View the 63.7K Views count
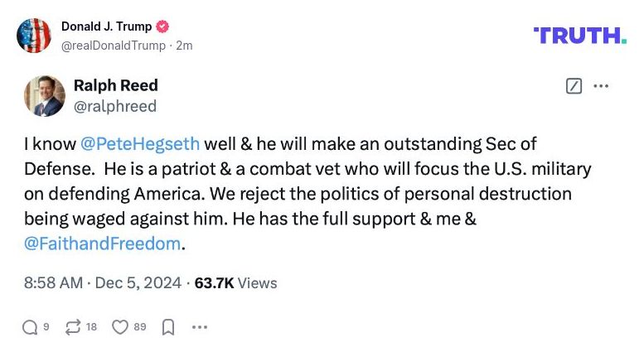 [x=235, y=283]
